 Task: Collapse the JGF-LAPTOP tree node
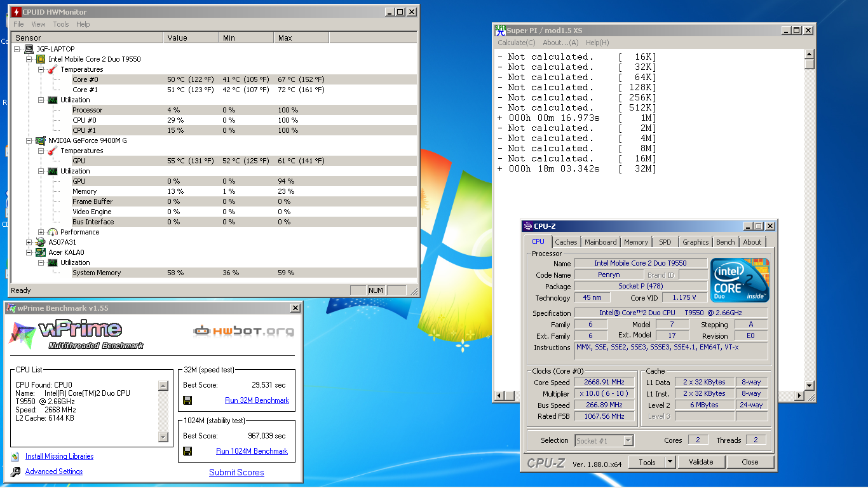tap(17, 49)
